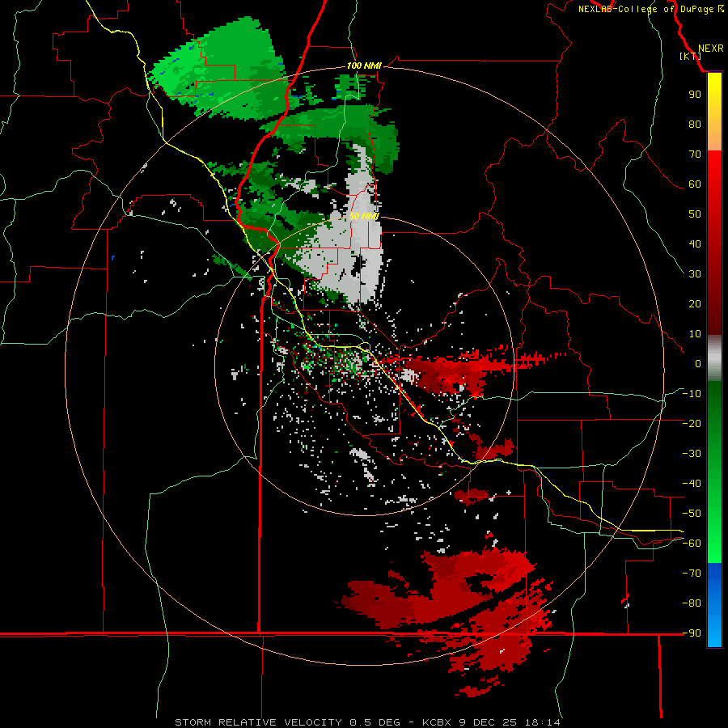Click the 20 knot label on the scale
Viewport: 728px width, 728px height.
[x=695, y=303]
